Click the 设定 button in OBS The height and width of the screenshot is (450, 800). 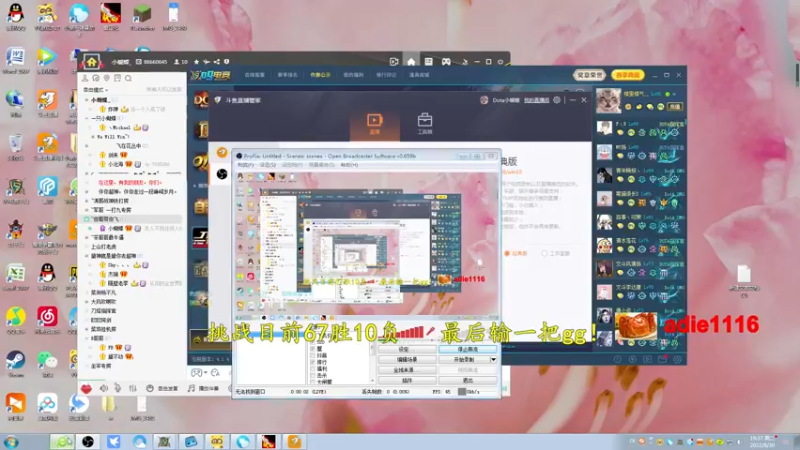point(407,349)
